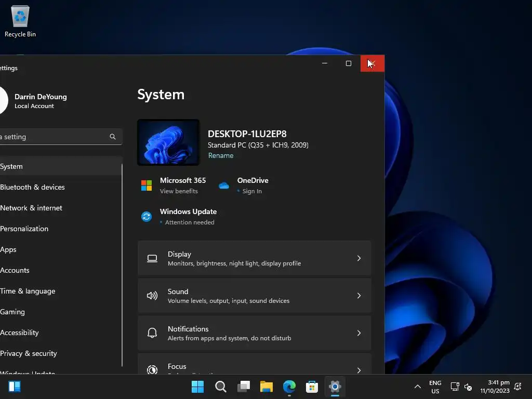This screenshot has height=399, width=532.
Task: Launch Microsoft Edge from taskbar
Action: 289,387
